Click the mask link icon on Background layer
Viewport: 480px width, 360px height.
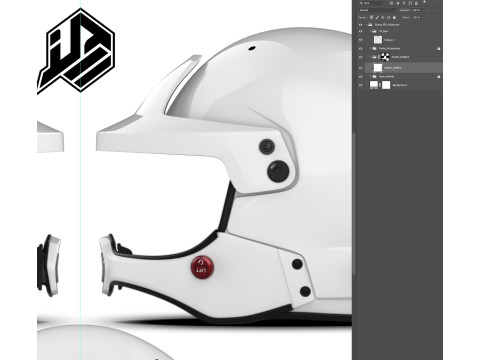click(380, 85)
